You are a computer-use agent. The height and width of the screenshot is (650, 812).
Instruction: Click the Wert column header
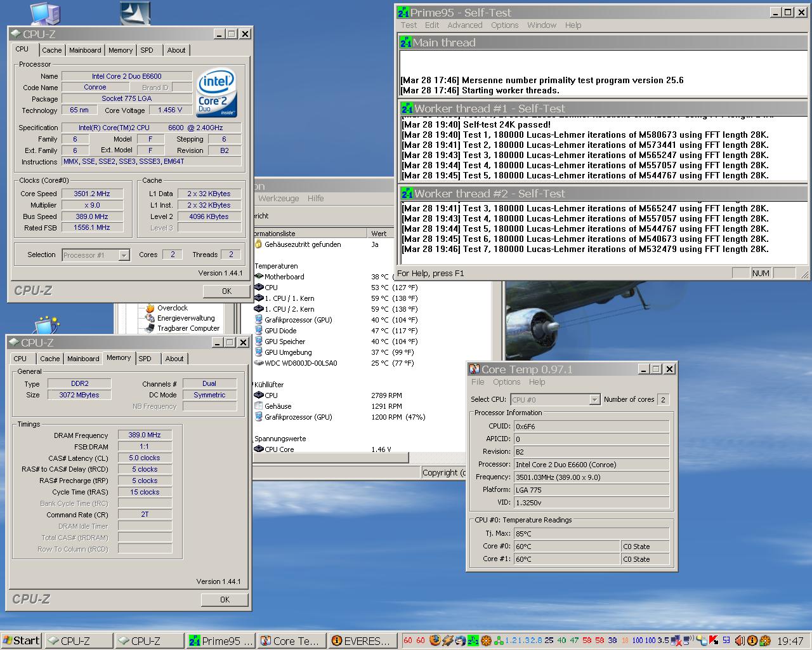click(x=379, y=234)
